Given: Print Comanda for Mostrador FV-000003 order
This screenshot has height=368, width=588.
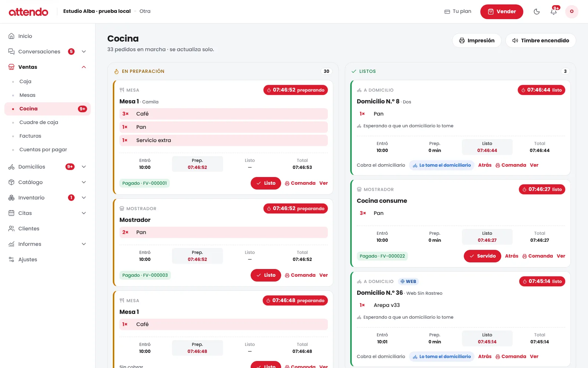Looking at the screenshot, I should click(x=300, y=275).
